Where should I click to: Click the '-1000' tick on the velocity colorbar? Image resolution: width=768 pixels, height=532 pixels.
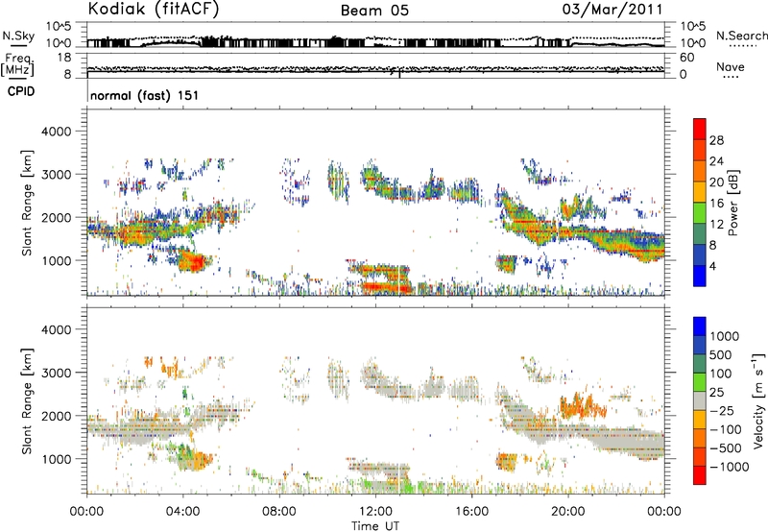click(730, 467)
